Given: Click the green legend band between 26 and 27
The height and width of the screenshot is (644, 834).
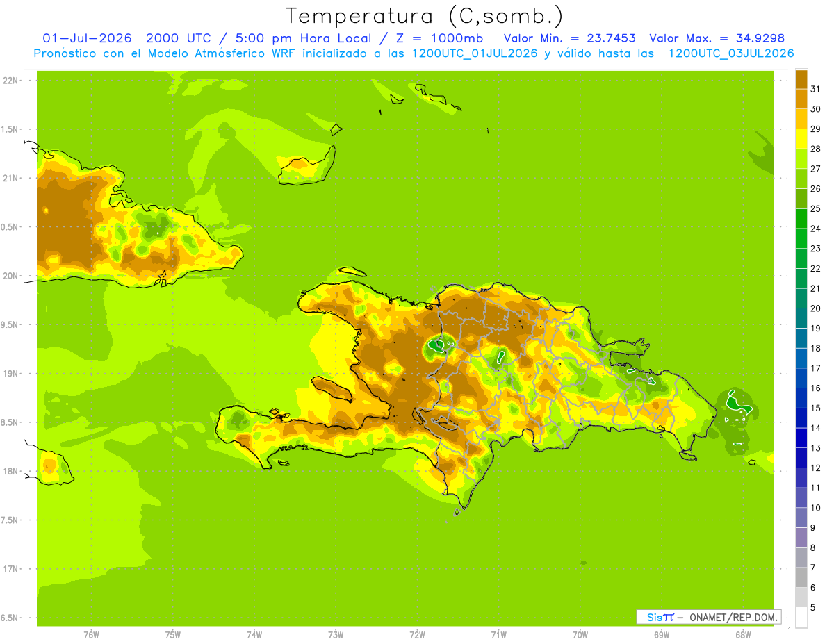Looking at the screenshot, I should (x=801, y=179).
